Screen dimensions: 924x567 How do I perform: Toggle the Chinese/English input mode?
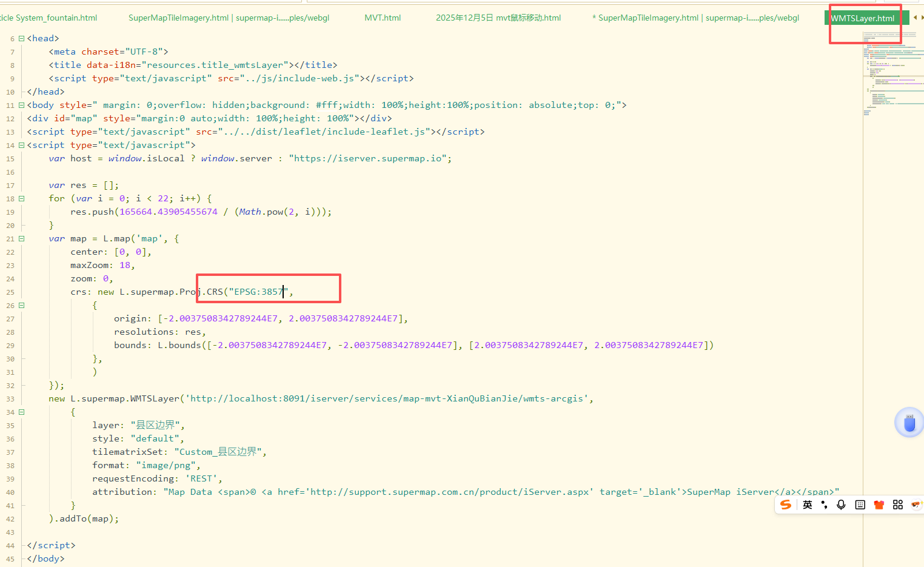point(807,505)
